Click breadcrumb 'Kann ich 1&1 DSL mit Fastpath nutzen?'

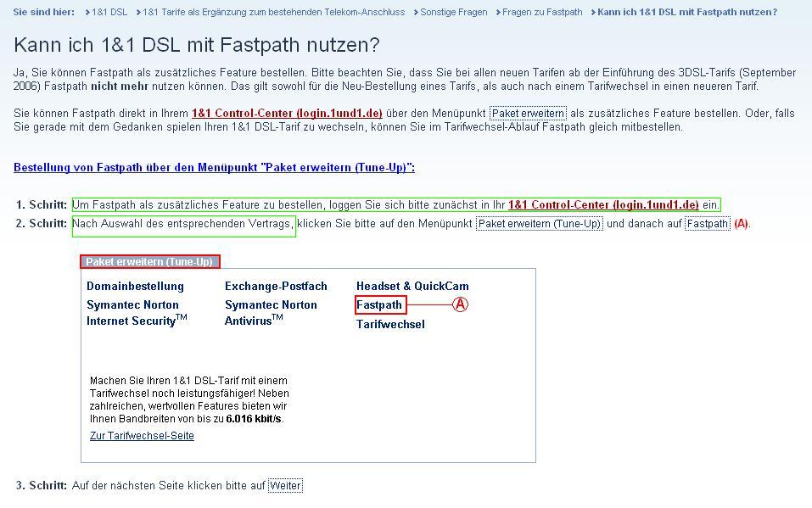pos(687,12)
